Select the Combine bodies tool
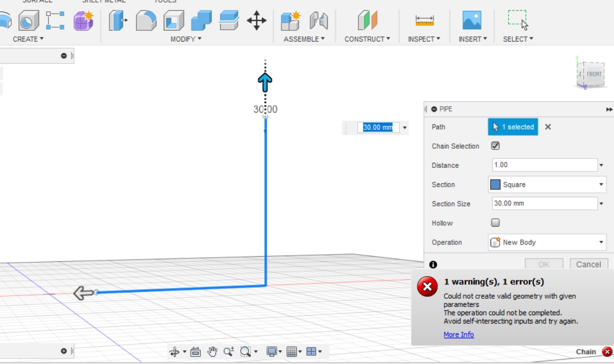The height and width of the screenshot is (364, 614). 201,21
